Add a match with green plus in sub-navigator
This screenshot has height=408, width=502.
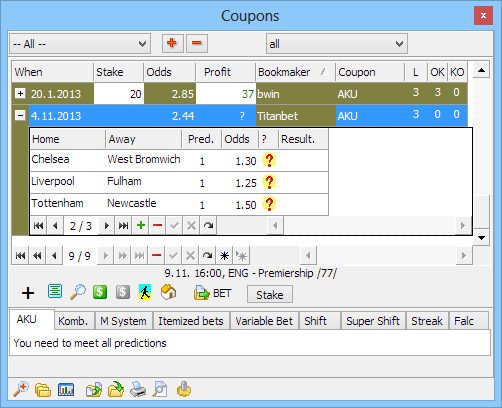click(141, 226)
